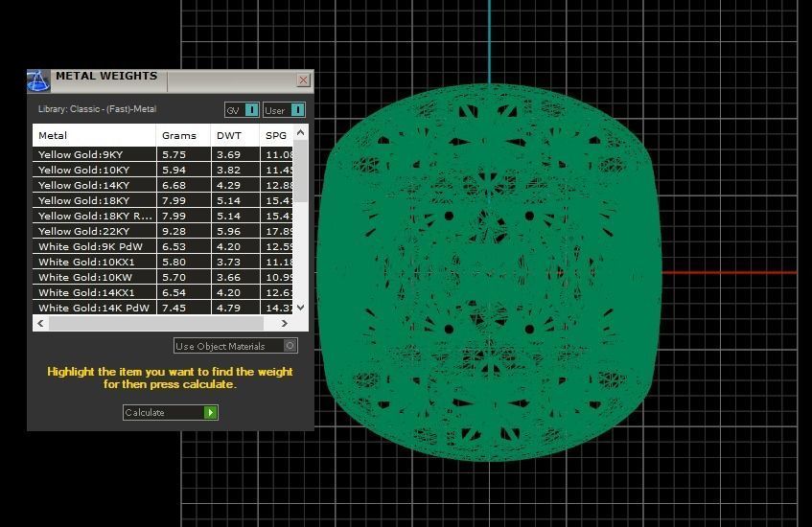Viewport: 812px width, 527px height.
Task: Sort by the Metal column header
Action: pyautogui.click(x=94, y=136)
